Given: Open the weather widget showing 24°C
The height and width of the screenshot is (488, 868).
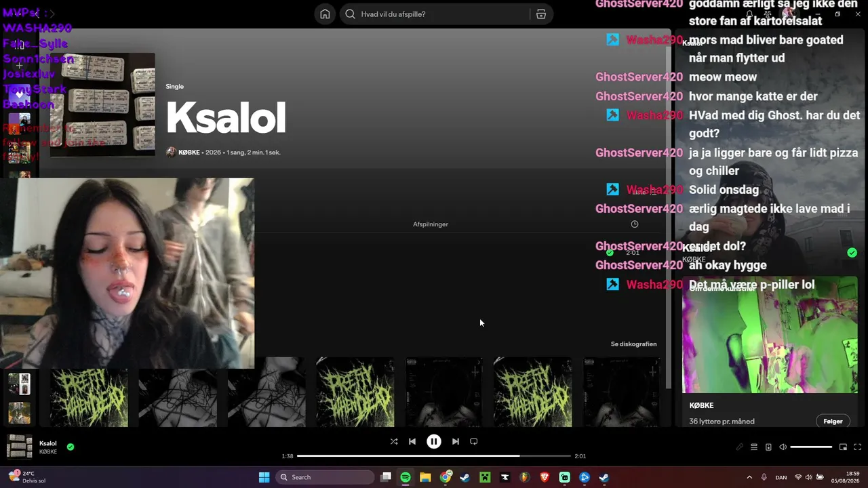Looking at the screenshot, I should click(27, 477).
